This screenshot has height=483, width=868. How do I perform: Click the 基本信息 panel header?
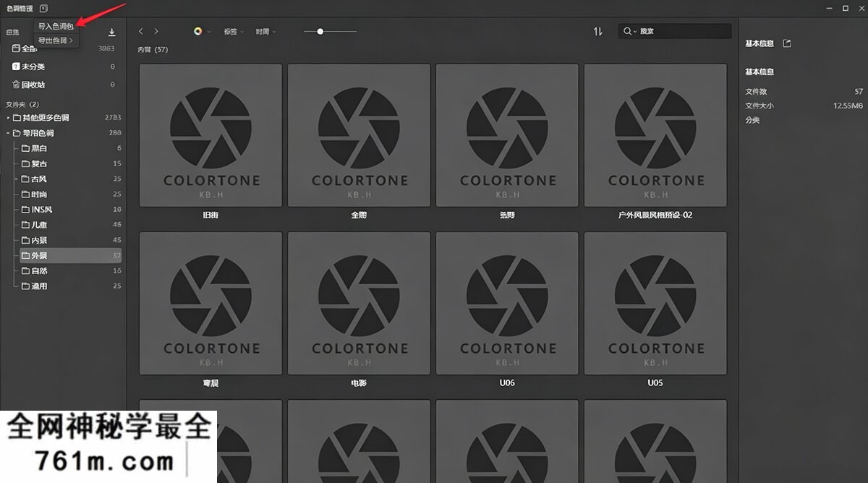click(759, 43)
